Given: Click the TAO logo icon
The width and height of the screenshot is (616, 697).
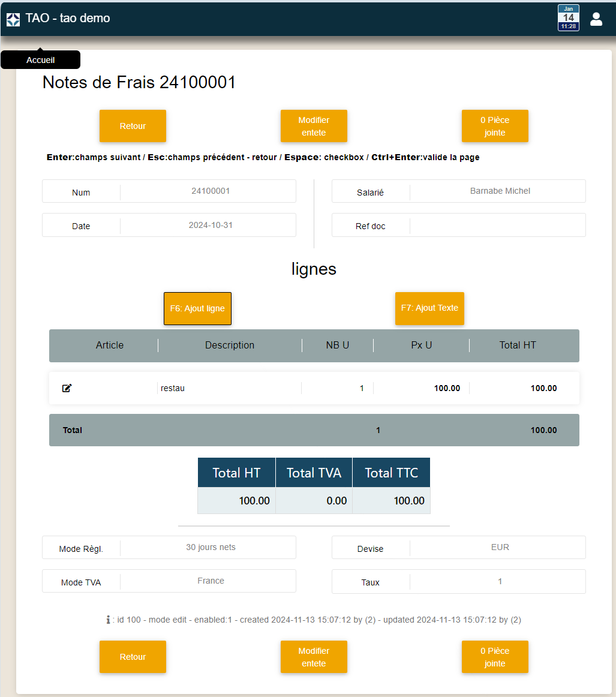Looking at the screenshot, I should coord(13,19).
